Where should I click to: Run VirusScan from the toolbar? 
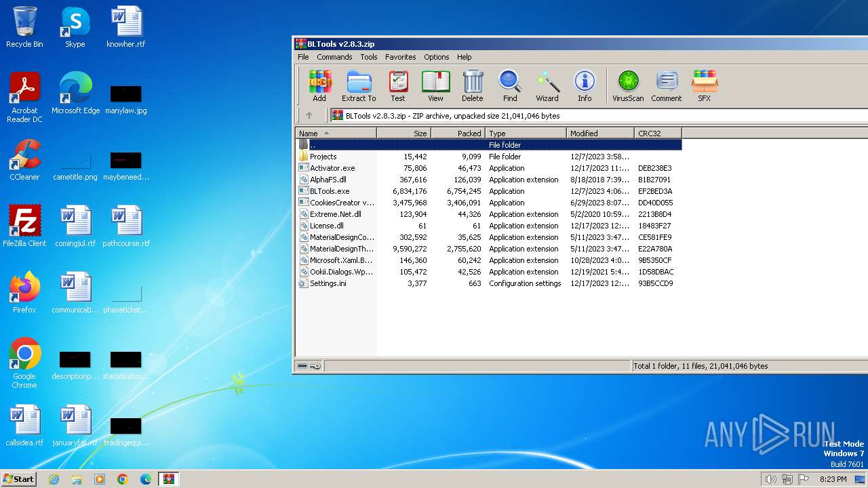(x=628, y=86)
